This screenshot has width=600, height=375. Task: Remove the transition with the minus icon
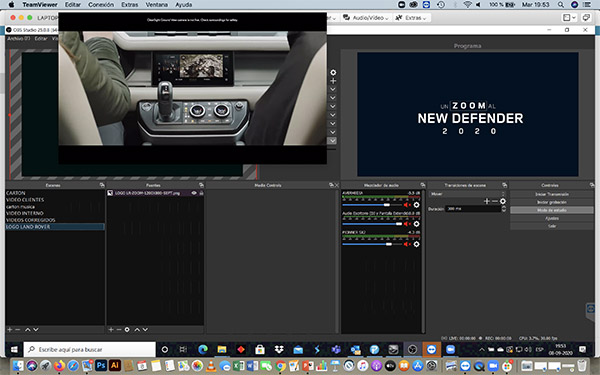[495, 201]
